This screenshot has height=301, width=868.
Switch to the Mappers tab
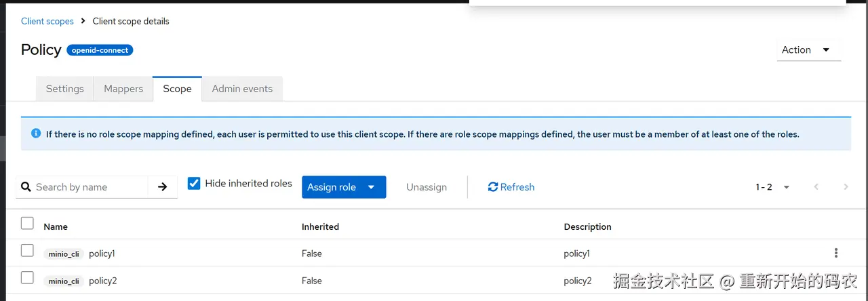[123, 89]
